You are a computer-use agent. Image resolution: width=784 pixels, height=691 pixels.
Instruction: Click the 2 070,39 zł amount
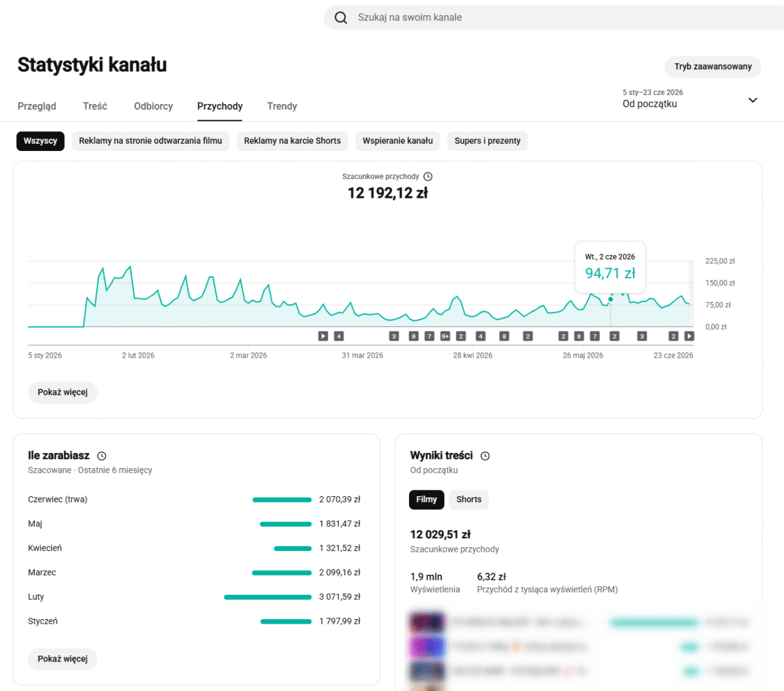coord(340,499)
